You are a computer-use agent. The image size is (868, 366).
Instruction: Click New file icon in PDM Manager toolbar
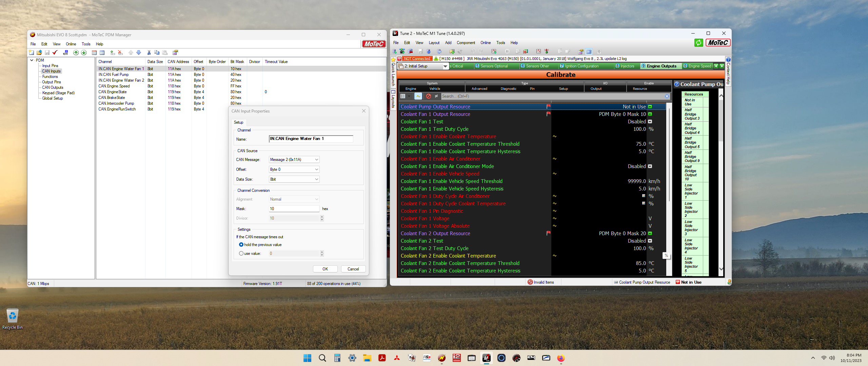32,53
